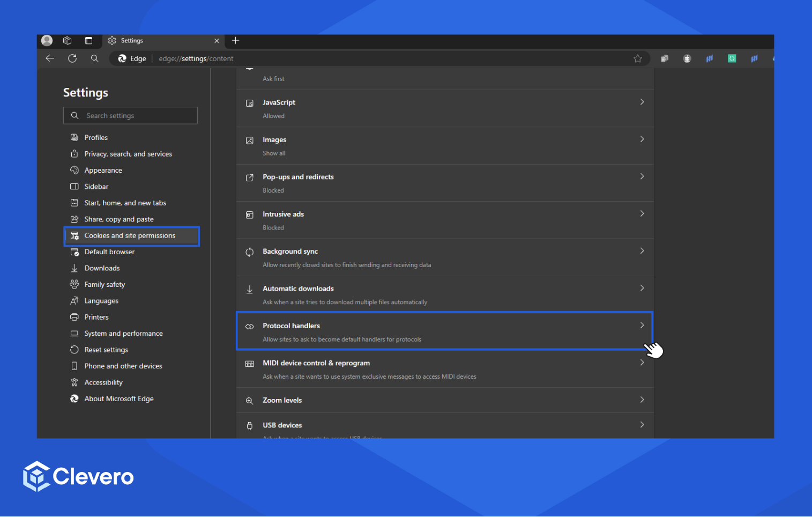Open the JavaScript permission label
Screen dimensions: 812x517
[x=279, y=102]
